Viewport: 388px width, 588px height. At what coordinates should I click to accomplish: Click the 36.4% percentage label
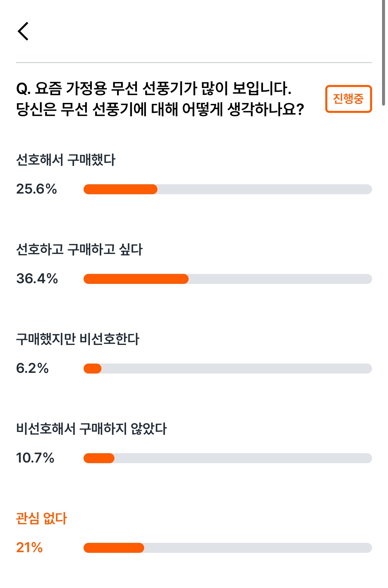37,279
